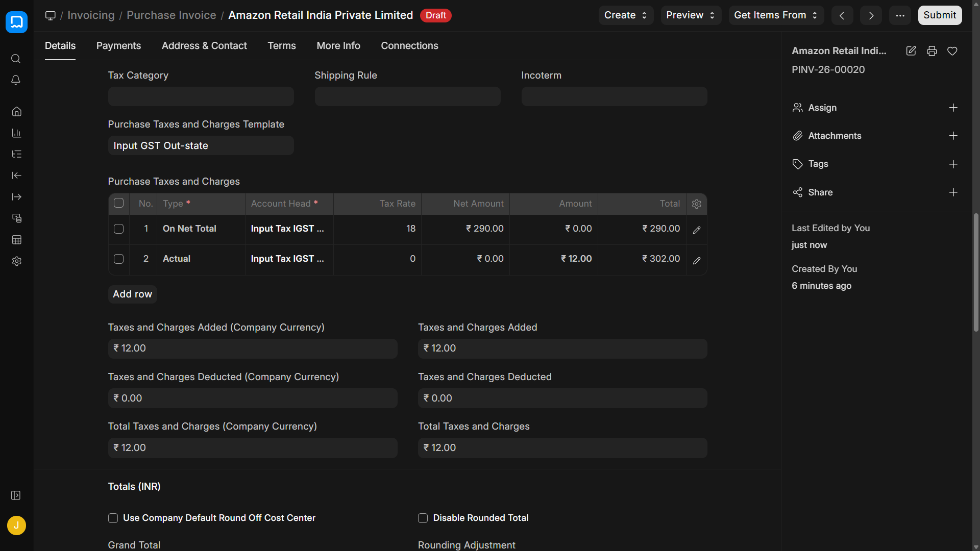Click the Attachments label in sidebar

[835, 136]
